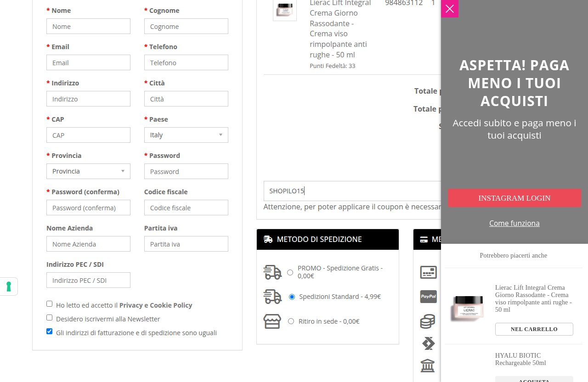The height and width of the screenshot is (382, 588).
Task: Select Spedizioni Standard 4,99€ shipping option
Action: coord(292,297)
